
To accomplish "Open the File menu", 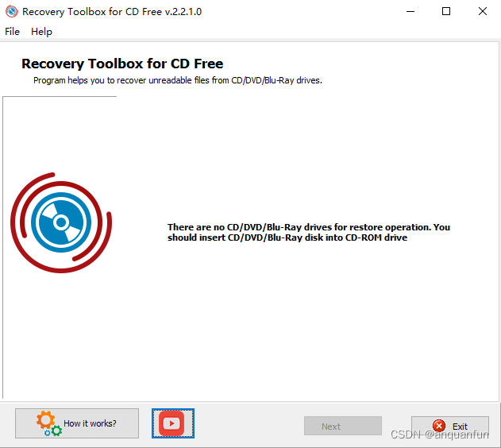I will coord(12,32).
